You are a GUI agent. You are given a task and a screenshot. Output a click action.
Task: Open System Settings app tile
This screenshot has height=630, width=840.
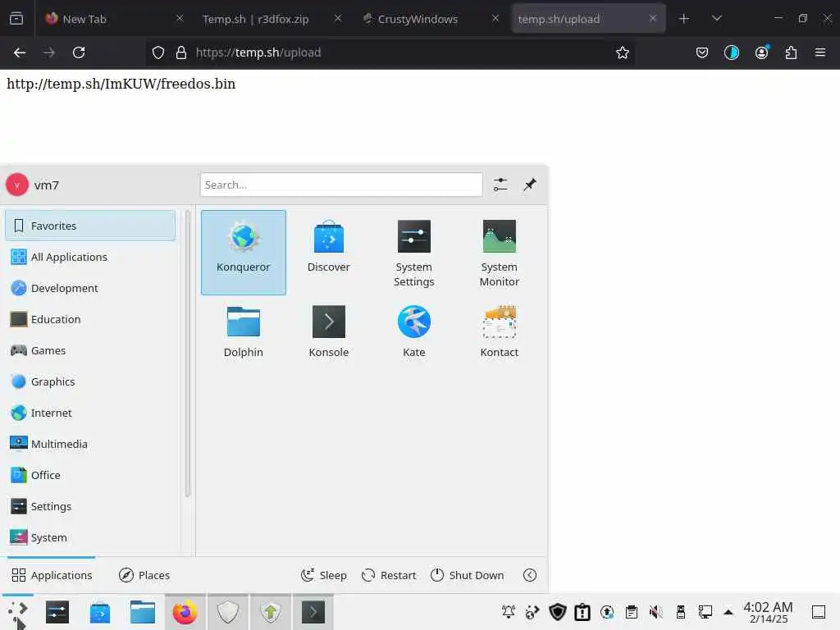click(413, 253)
